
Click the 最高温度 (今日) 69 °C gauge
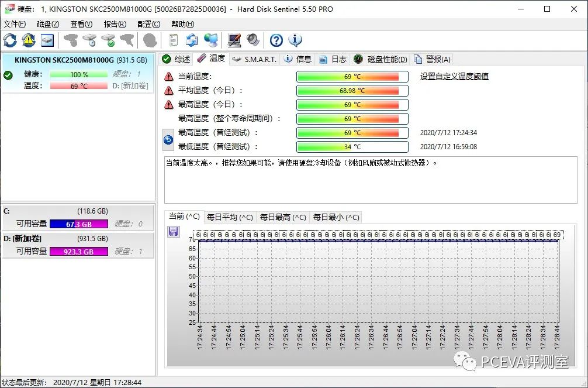(x=352, y=104)
